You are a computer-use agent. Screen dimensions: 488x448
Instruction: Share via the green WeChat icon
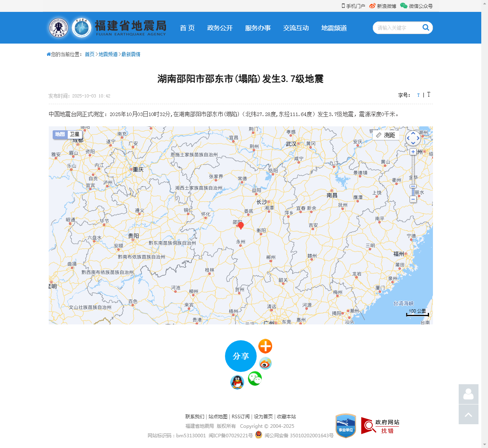click(x=255, y=379)
